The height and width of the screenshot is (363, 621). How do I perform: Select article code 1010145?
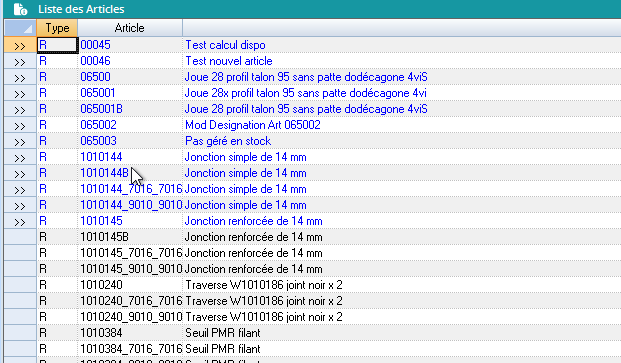(101, 221)
